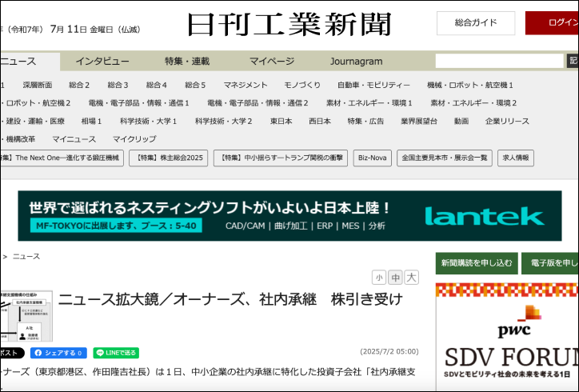Open the Biz-Nova tag button
Screen dimensions: 579x392
372,158
